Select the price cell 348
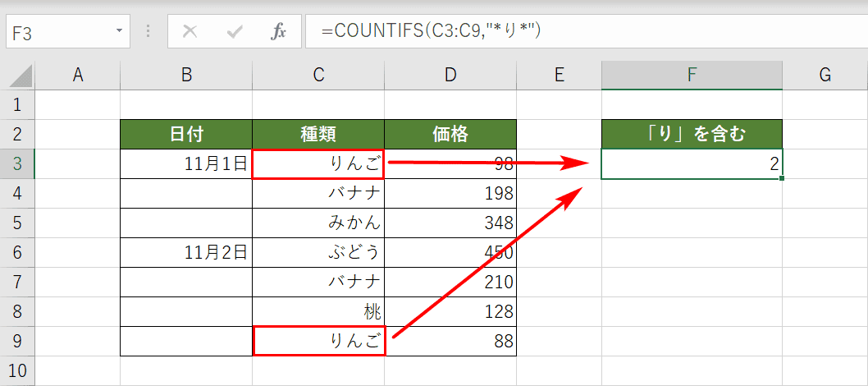The height and width of the screenshot is (386, 868). pos(450,223)
